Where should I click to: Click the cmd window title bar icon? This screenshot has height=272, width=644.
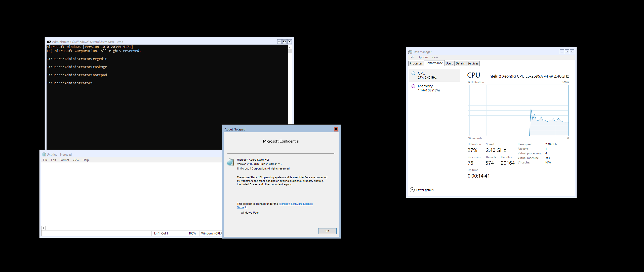click(x=49, y=42)
